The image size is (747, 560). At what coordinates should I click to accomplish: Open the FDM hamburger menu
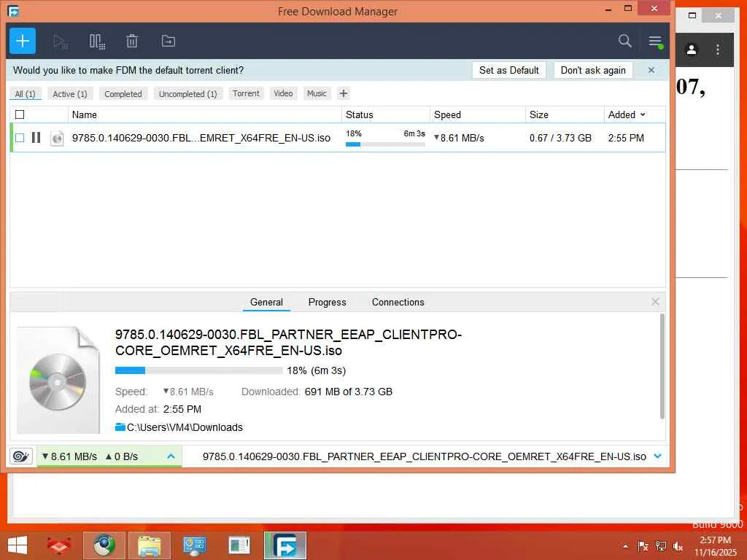tap(655, 42)
